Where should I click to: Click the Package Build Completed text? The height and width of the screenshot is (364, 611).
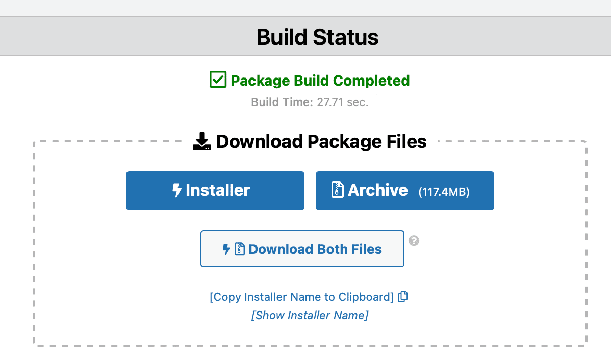320,81
